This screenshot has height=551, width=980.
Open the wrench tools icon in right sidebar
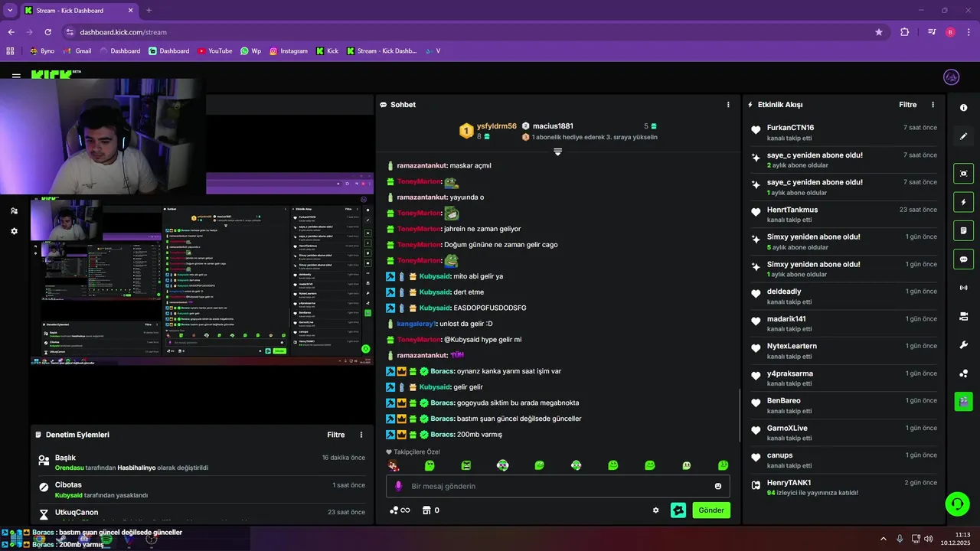[x=963, y=345]
